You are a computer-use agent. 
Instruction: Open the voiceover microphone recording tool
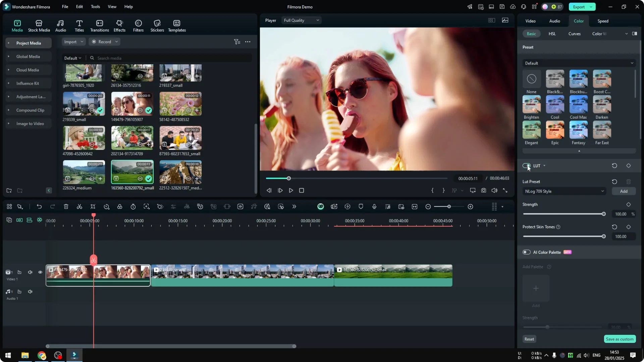coord(374,206)
